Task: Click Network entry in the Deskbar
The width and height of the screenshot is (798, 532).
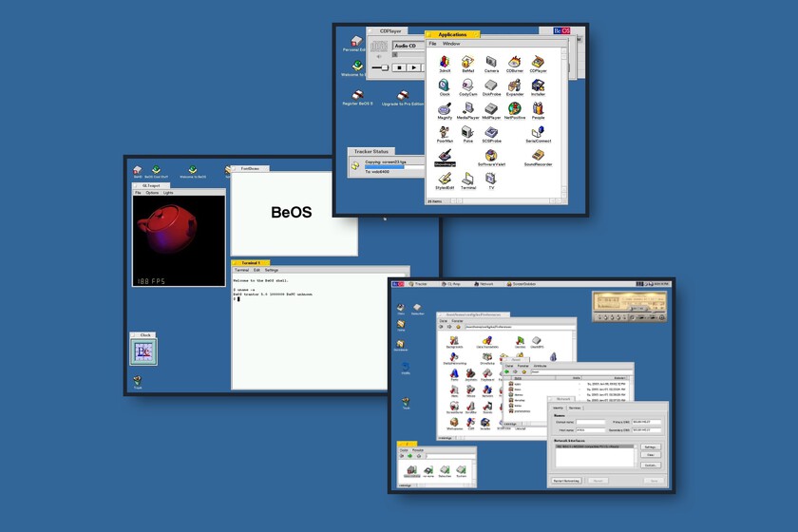Action: (x=484, y=284)
